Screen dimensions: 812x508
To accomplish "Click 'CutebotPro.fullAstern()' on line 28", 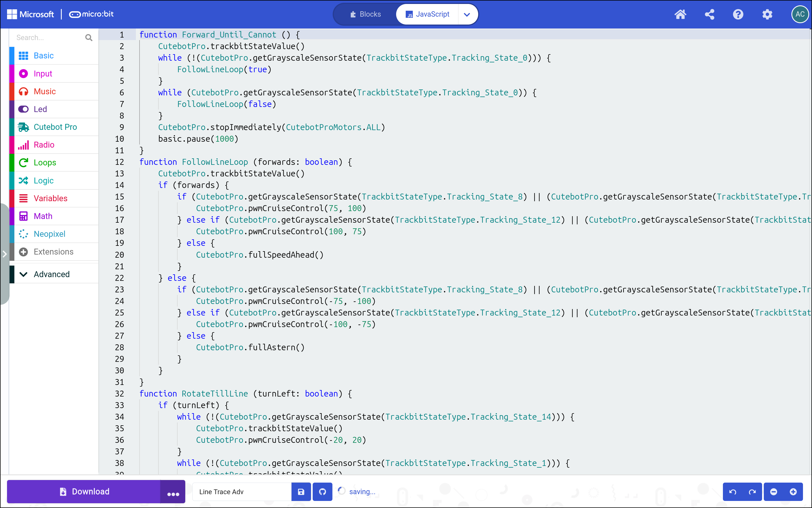I will click(250, 347).
